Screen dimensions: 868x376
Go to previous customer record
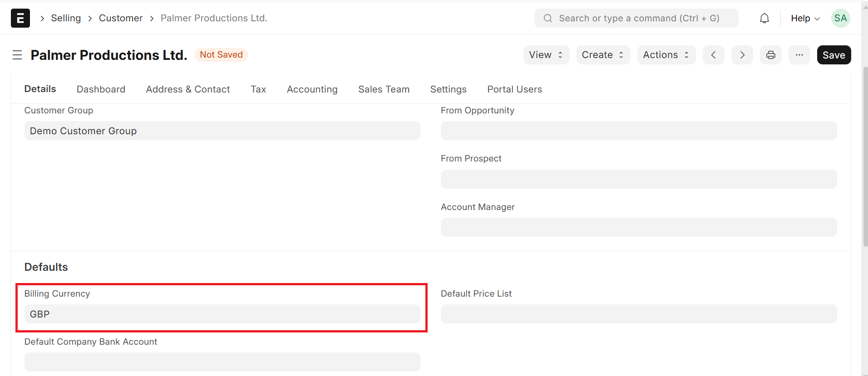[x=714, y=55]
